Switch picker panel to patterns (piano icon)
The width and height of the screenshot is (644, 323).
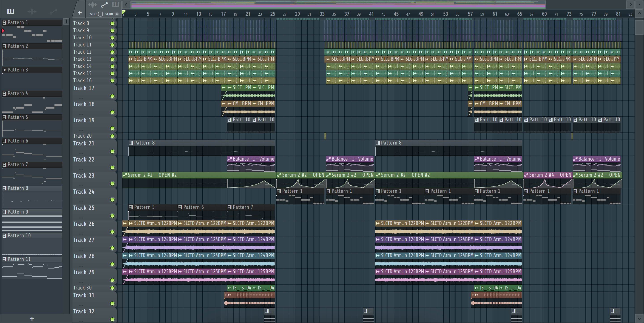[11, 11]
